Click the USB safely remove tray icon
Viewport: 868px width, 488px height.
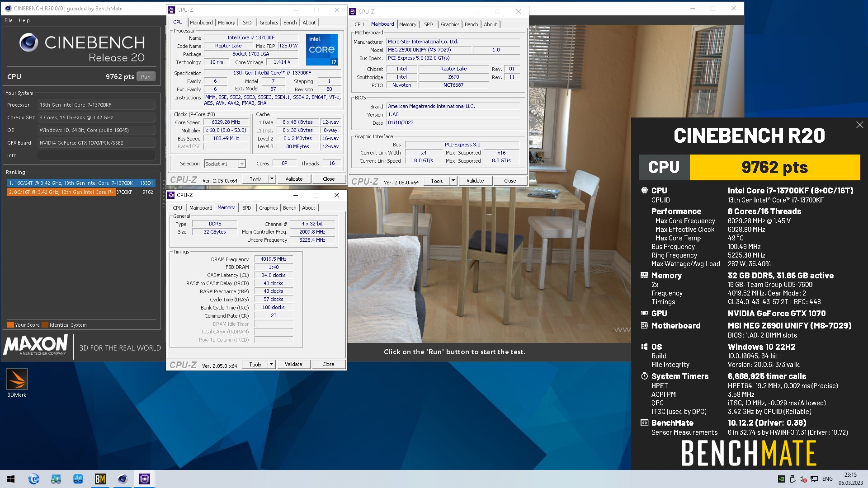[793, 479]
